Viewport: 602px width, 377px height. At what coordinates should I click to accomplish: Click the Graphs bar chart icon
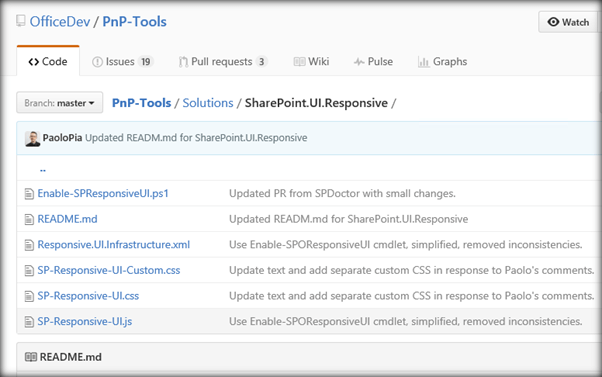click(x=423, y=62)
